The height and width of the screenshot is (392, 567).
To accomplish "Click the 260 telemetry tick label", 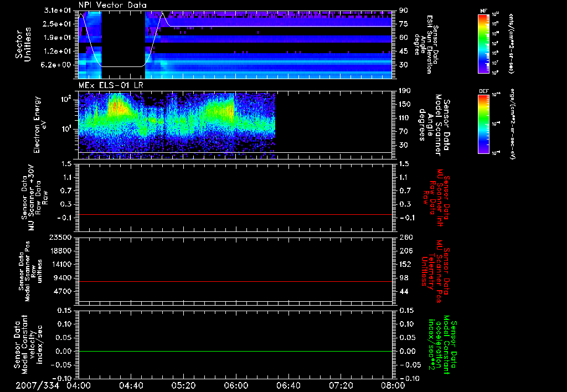I will (405, 237).
